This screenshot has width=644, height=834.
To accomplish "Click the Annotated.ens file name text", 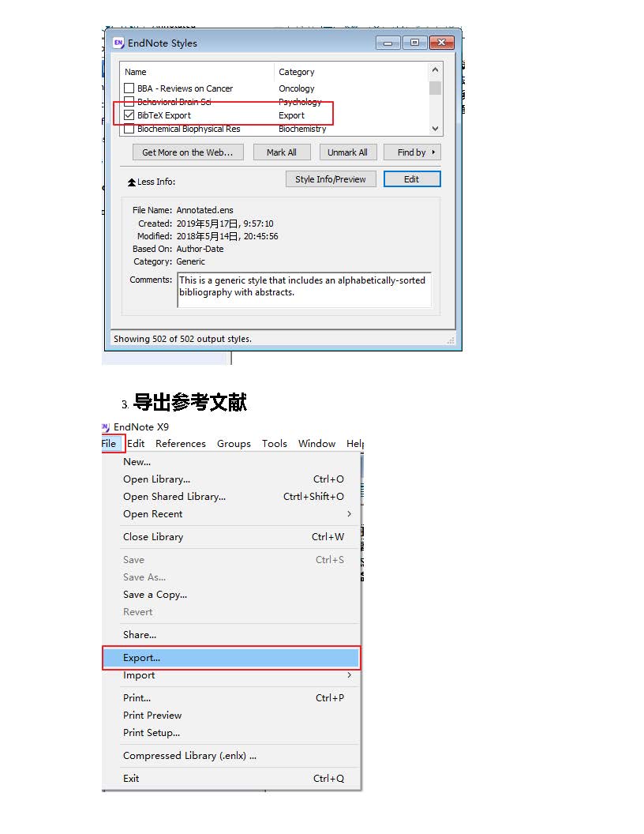I will tap(204, 210).
